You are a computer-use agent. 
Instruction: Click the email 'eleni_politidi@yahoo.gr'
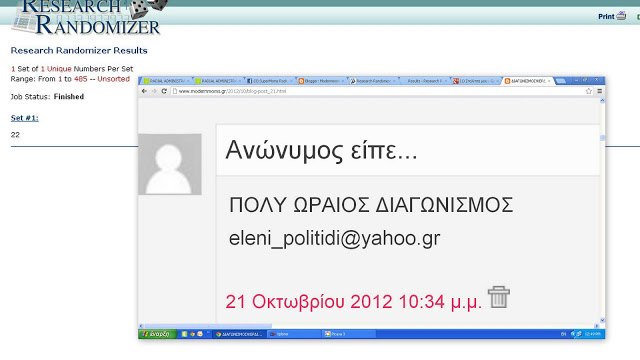tap(334, 238)
